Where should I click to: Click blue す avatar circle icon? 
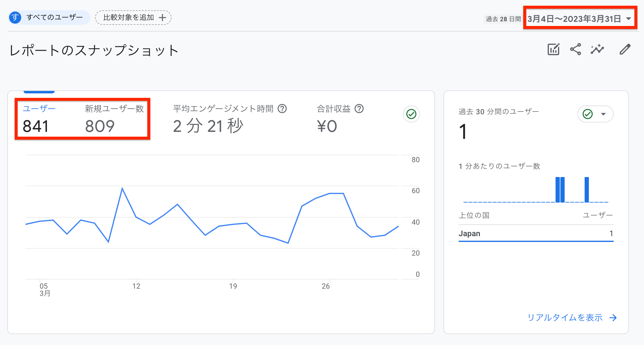pos(15,17)
